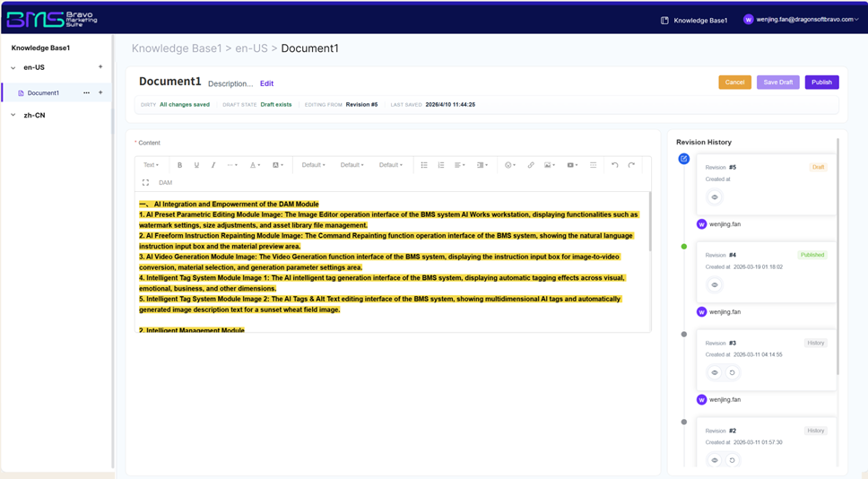Open insert image menu
The image size is (868, 479).
click(x=549, y=165)
